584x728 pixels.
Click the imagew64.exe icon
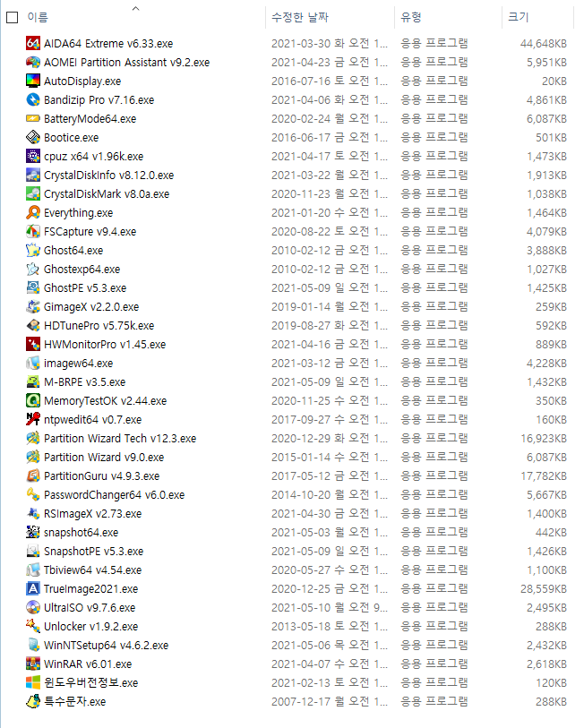(x=33, y=363)
